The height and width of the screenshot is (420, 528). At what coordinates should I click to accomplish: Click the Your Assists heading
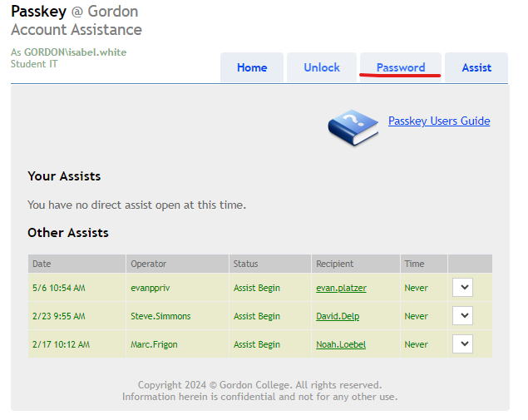coord(64,176)
